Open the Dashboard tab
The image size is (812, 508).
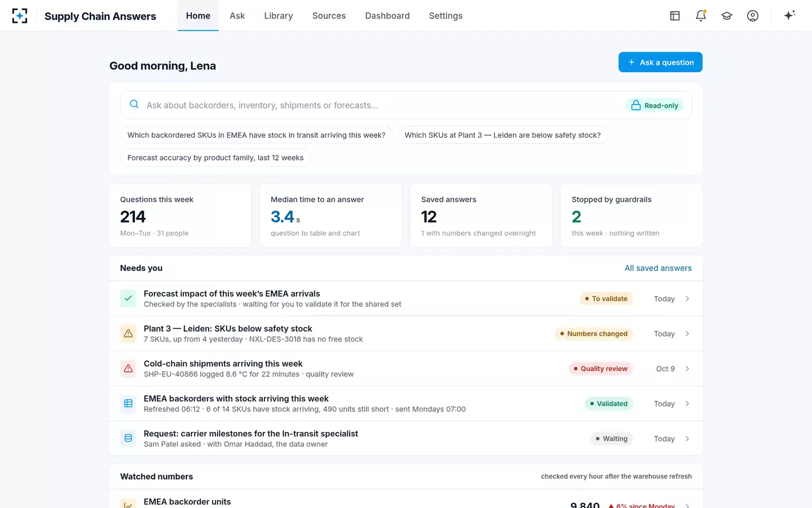[x=387, y=16]
